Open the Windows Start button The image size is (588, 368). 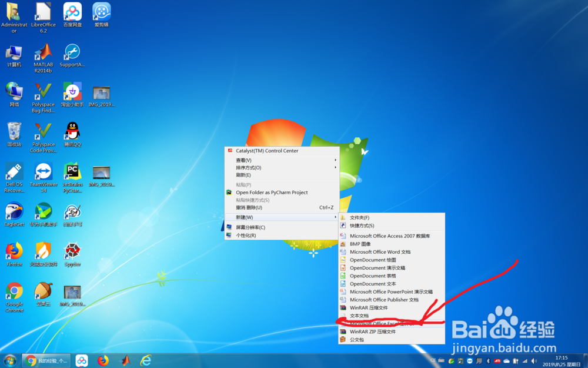pyautogui.click(x=10, y=361)
